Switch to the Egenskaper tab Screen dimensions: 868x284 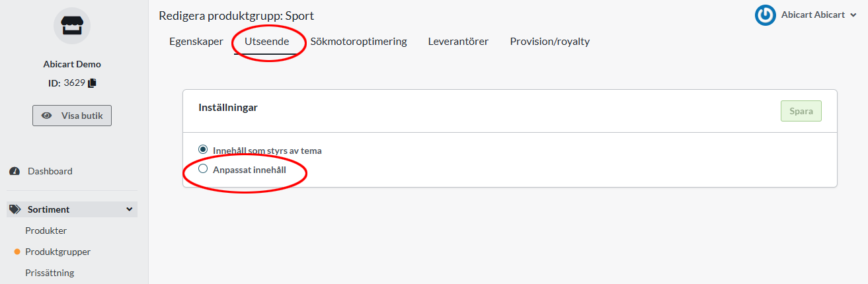(196, 42)
